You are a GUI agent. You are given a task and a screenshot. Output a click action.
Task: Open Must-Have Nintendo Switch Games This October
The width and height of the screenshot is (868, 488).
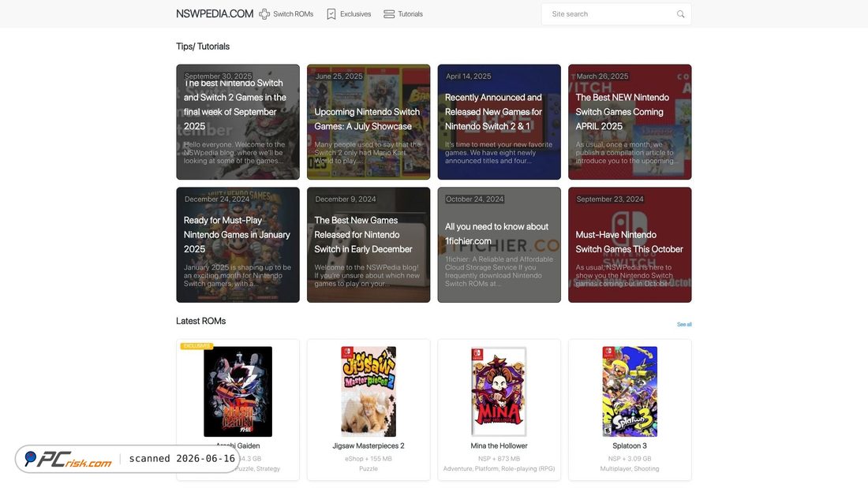click(630, 244)
